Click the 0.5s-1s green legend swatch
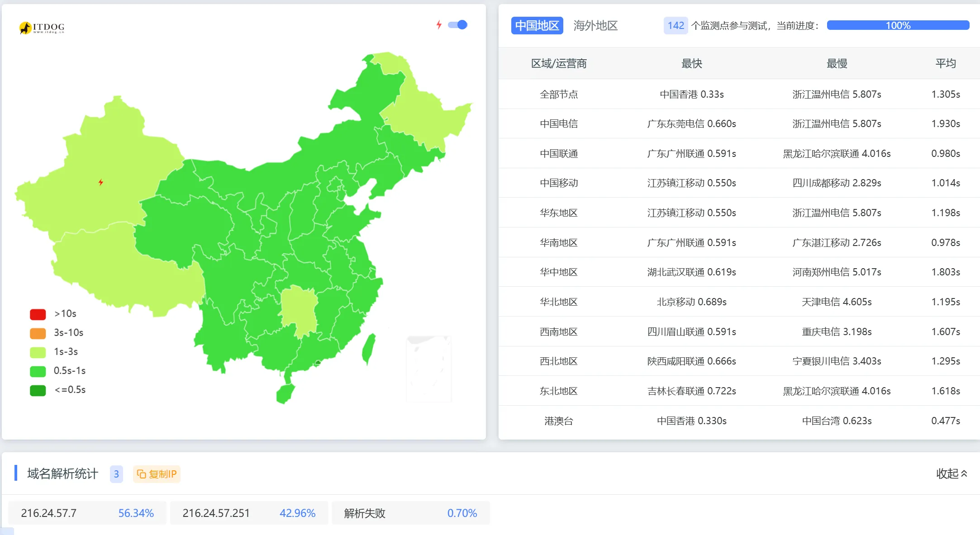980x535 pixels. (x=38, y=371)
